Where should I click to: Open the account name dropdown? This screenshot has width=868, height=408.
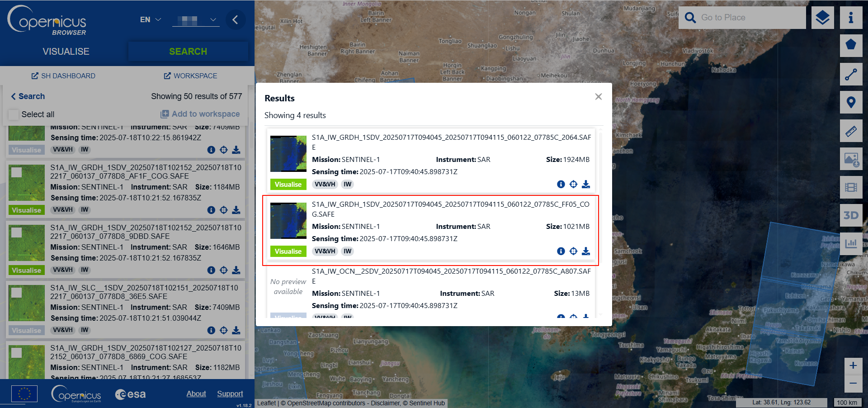(x=196, y=19)
